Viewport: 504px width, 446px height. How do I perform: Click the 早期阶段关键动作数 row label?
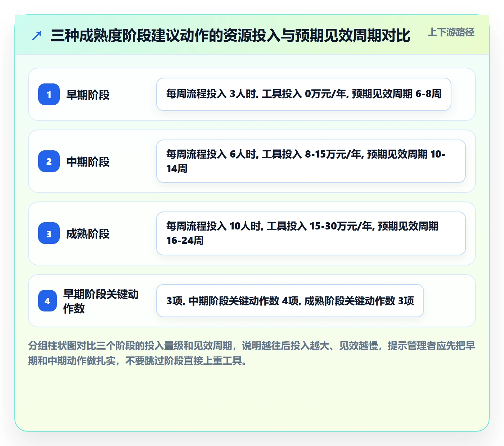click(x=101, y=301)
